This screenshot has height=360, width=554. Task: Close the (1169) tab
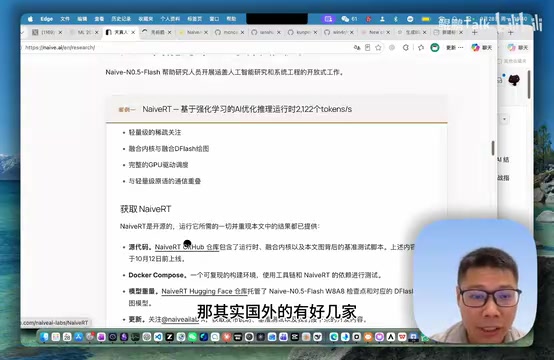click(60, 32)
